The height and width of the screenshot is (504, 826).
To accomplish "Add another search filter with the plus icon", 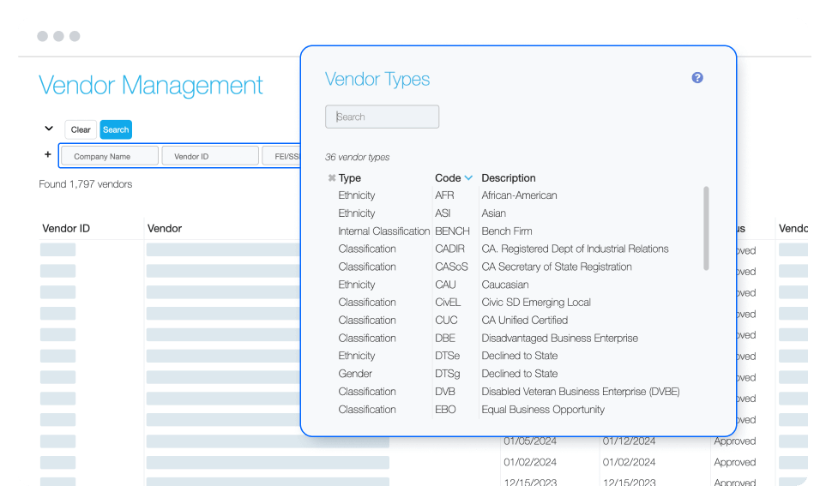I will (47, 154).
